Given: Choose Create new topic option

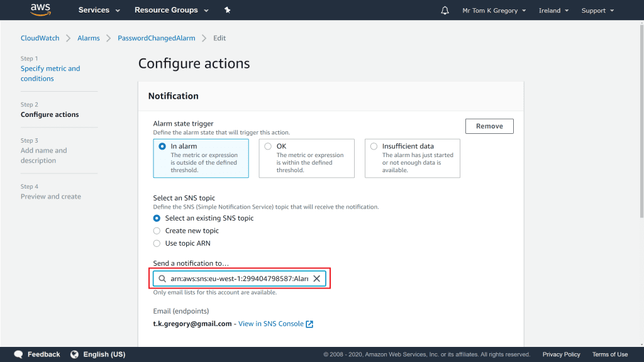Looking at the screenshot, I should click(157, 231).
